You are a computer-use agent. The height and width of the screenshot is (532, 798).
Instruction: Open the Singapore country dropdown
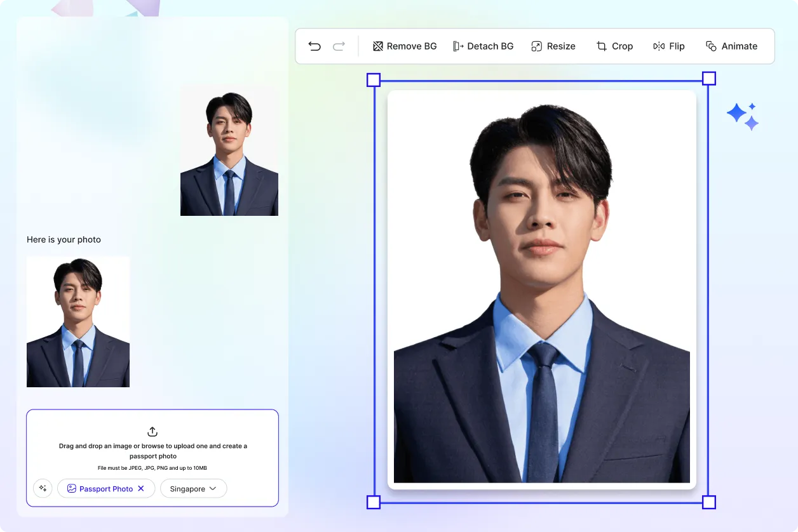(x=193, y=488)
